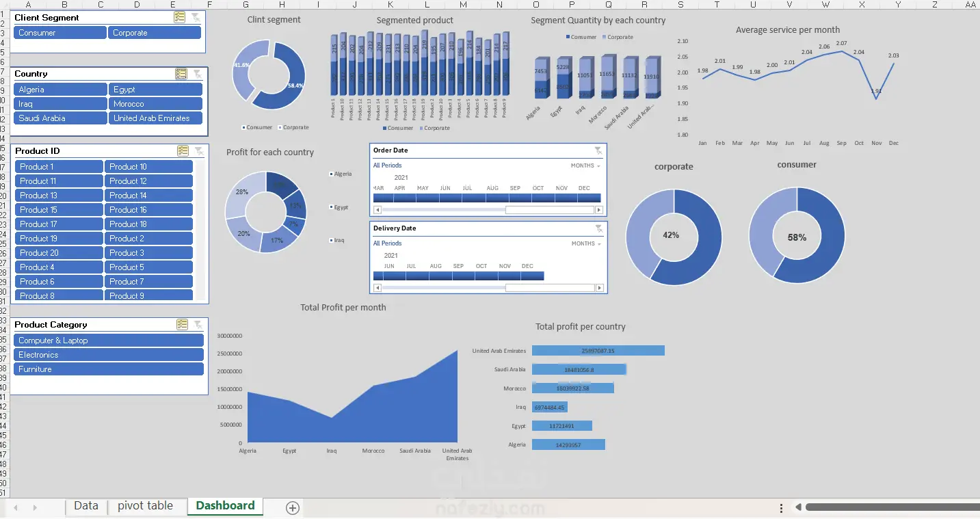Toggle Consumer segment filter
The width and height of the screenshot is (980, 519).
[60, 33]
